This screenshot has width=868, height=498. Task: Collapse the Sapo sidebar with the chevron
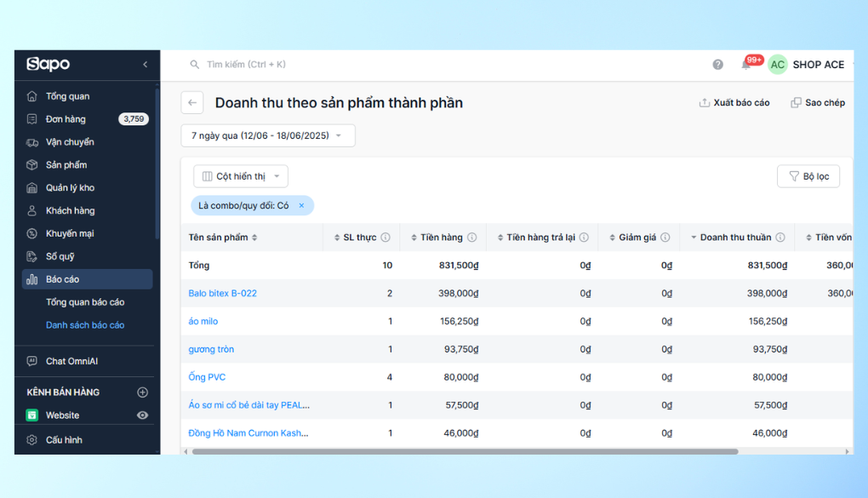[x=145, y=64]
